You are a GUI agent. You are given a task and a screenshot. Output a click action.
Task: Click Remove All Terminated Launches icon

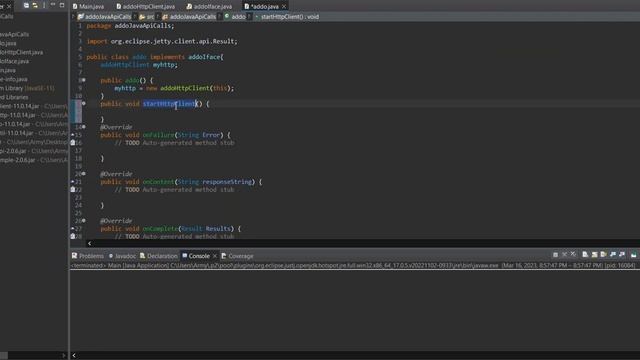pos(573,255)
